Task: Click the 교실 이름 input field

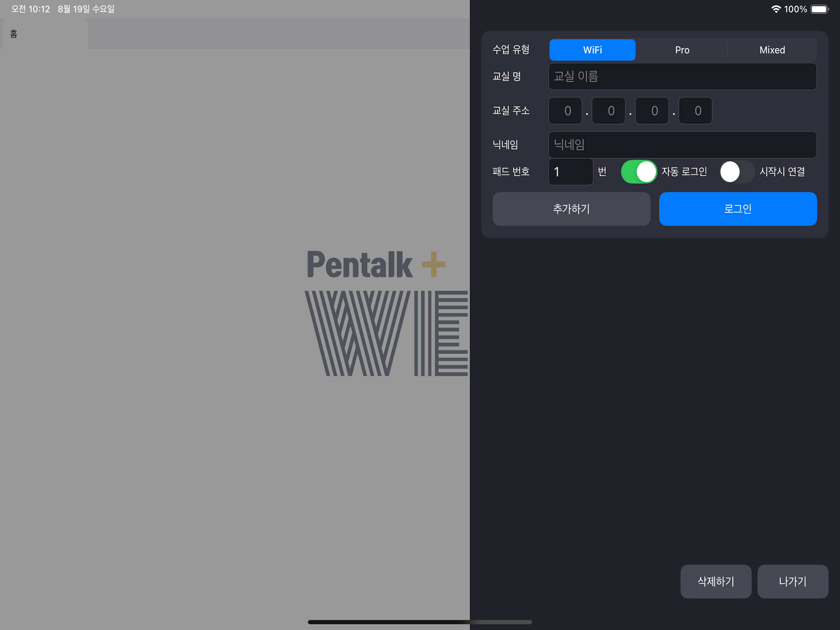Action: (x=682, y=76)
